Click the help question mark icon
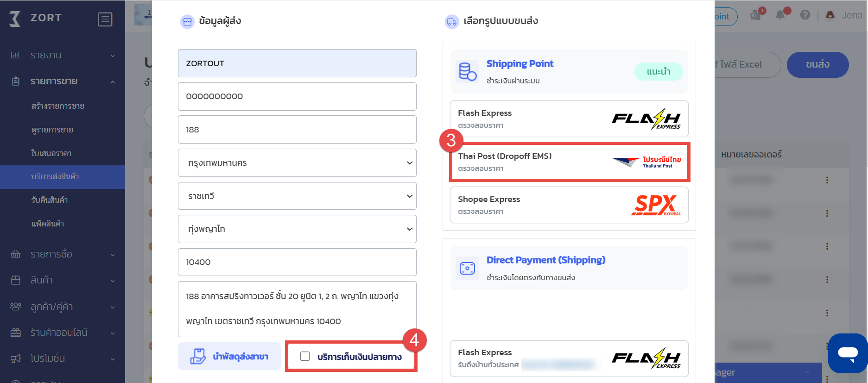 (805, 15)
